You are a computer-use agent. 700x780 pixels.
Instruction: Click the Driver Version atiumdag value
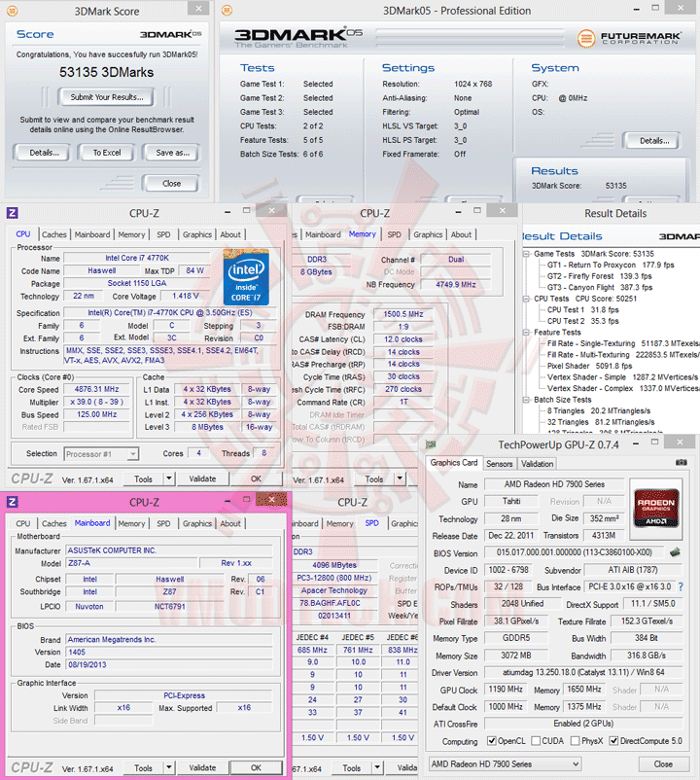583,673
